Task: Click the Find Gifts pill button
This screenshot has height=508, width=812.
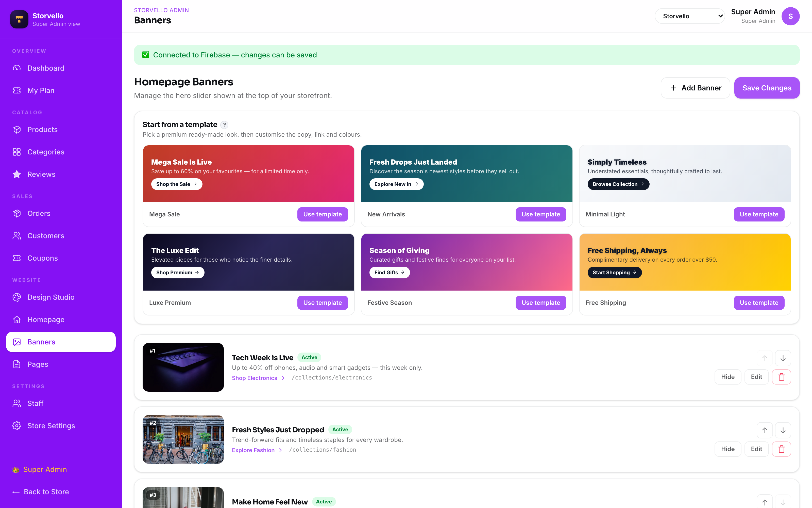Action: (x=389, y=273)
